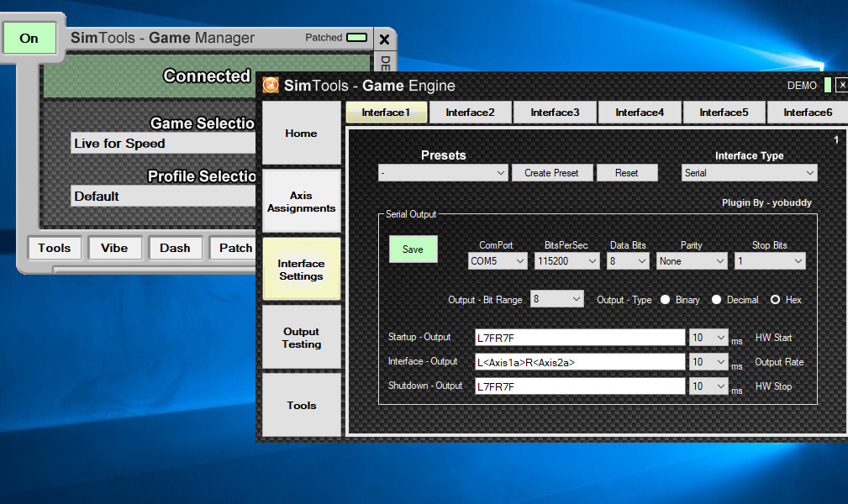This screenshot has width=848, height=504.
Task: Click the green DEMO status indicator
Action: 827,85
